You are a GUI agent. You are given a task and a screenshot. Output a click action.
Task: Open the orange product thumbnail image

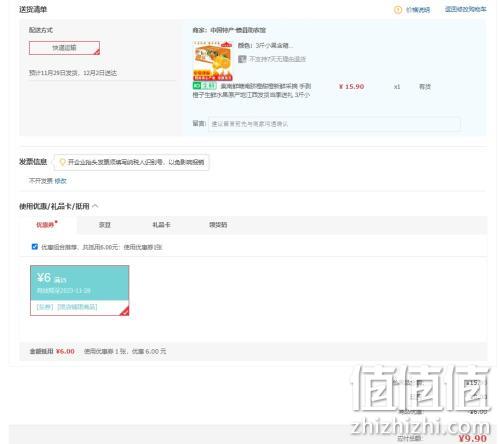(x=213, y=60)
